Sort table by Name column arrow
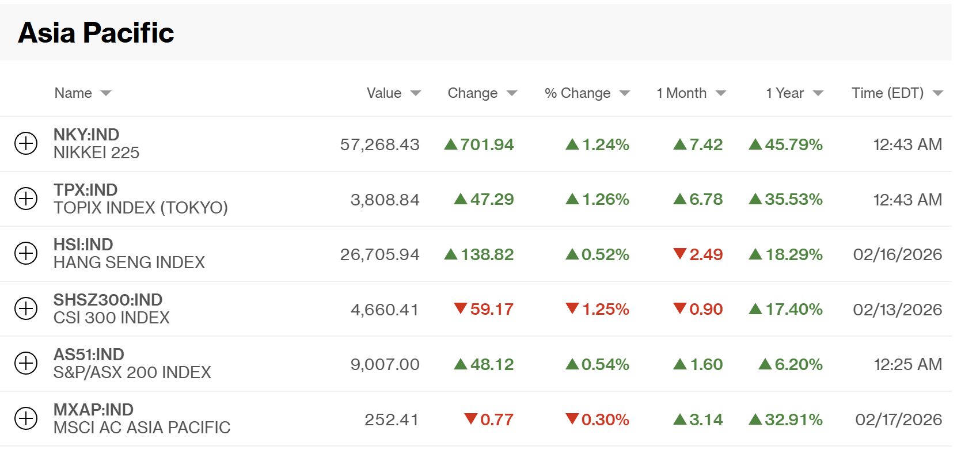 [105, 93]
